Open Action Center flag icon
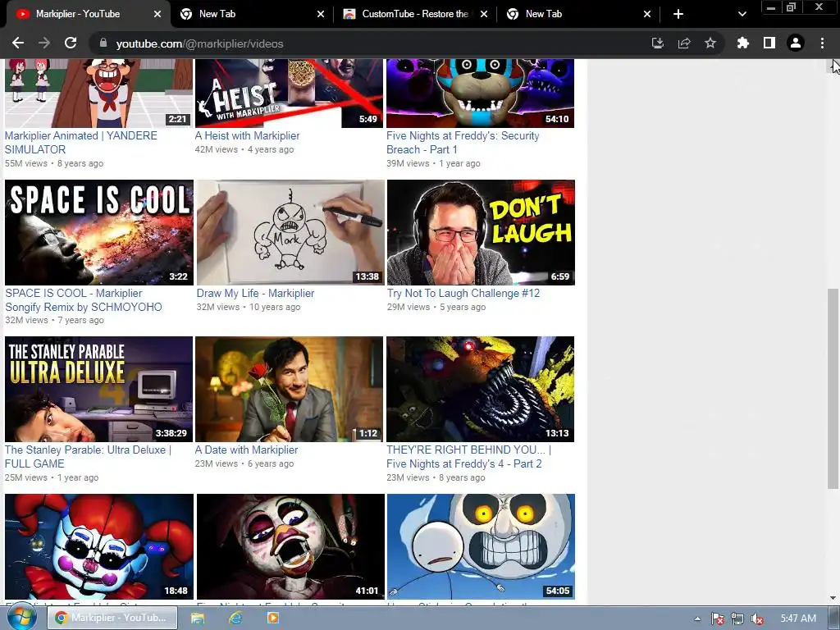840x630 pixels. point(718,619)
